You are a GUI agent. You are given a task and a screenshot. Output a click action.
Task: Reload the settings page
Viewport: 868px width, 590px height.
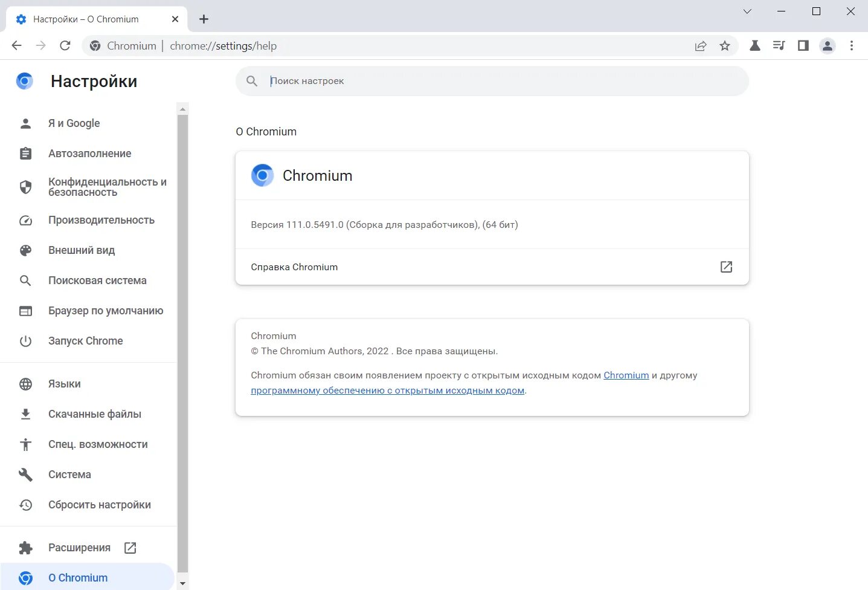click(x=65, y=46)
